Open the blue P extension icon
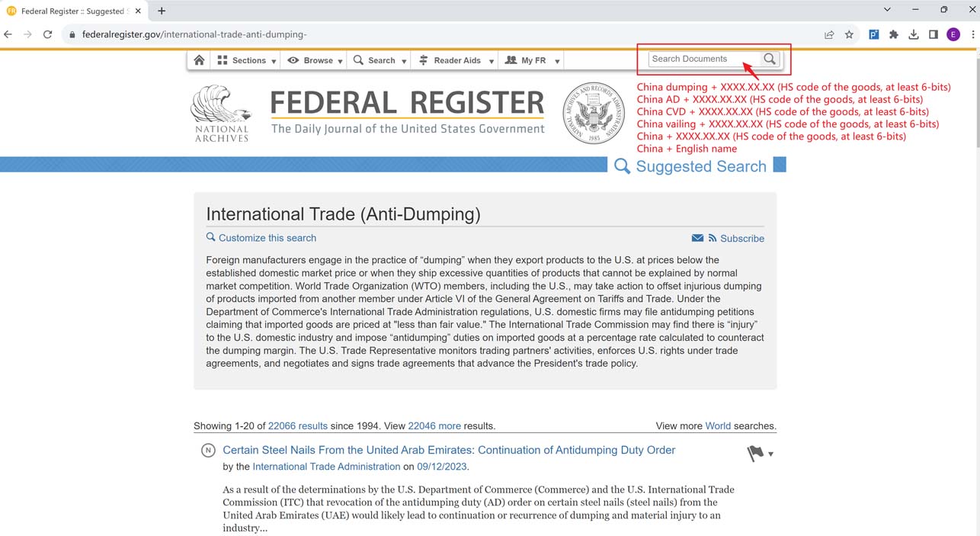 coord(874,34)
